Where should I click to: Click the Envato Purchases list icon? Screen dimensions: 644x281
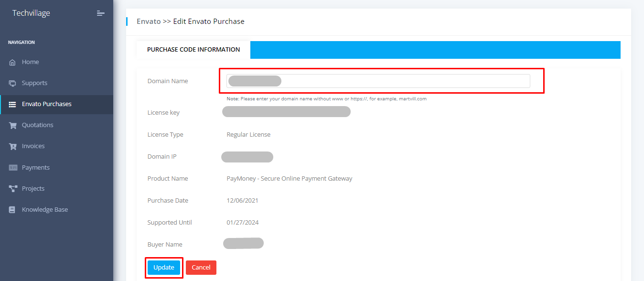[12, 104]
